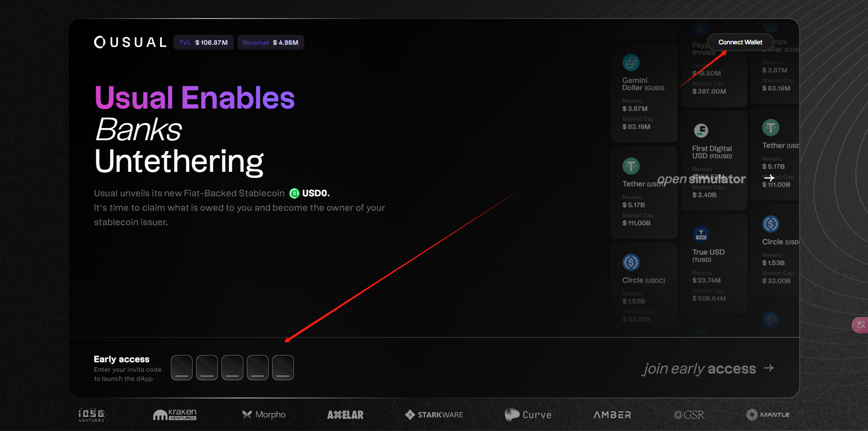Open the simulator link

click(x=701, y=179)
